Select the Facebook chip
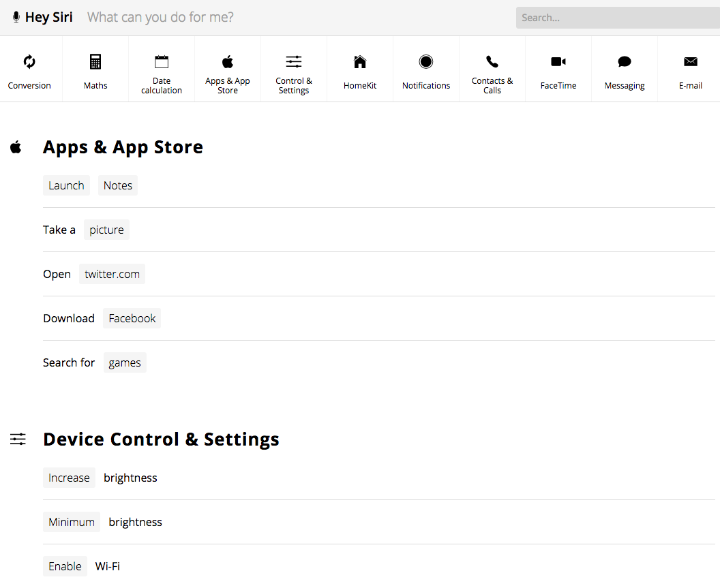 (132, 318)
